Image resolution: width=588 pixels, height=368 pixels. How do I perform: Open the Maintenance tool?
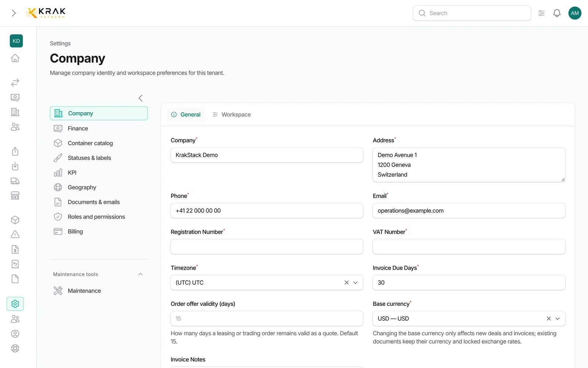[99, 291]
